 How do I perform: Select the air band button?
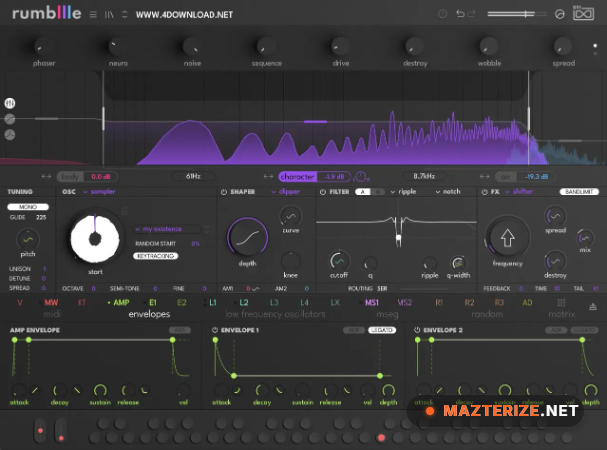click(x=506, y=177)
